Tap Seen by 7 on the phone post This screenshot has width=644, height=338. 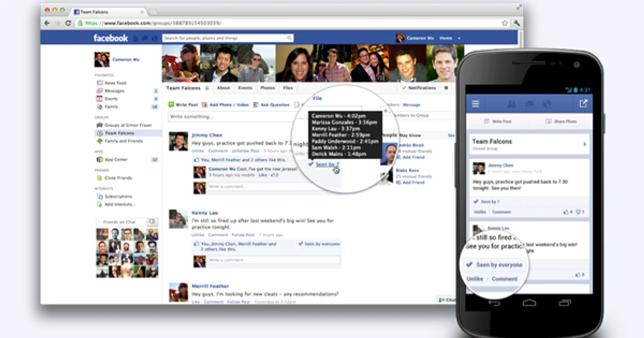pos(486,202)
